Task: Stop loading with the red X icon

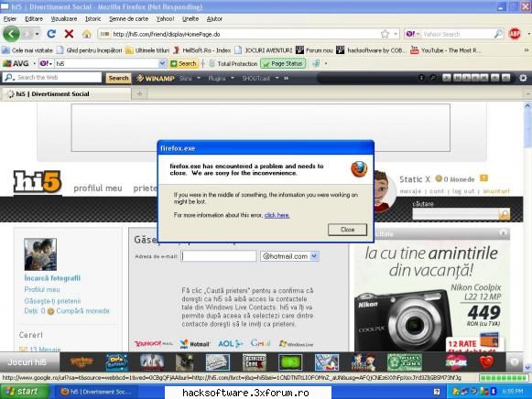Action: click(70, 34)
